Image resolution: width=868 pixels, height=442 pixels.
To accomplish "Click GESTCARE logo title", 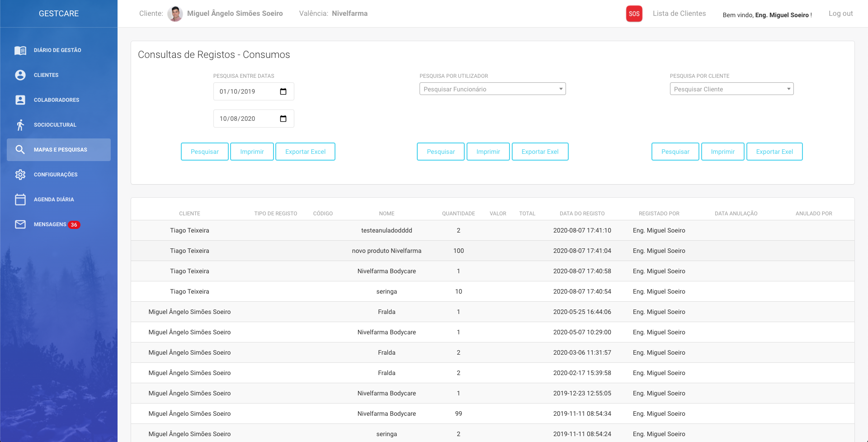I will point(59,14).
